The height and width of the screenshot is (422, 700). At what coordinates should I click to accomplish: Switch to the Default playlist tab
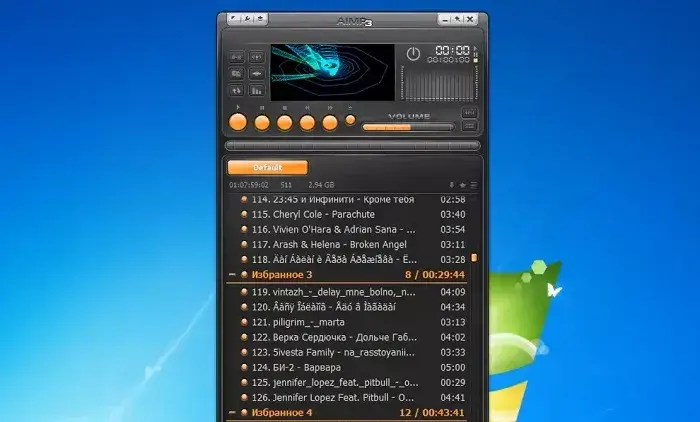267,168
